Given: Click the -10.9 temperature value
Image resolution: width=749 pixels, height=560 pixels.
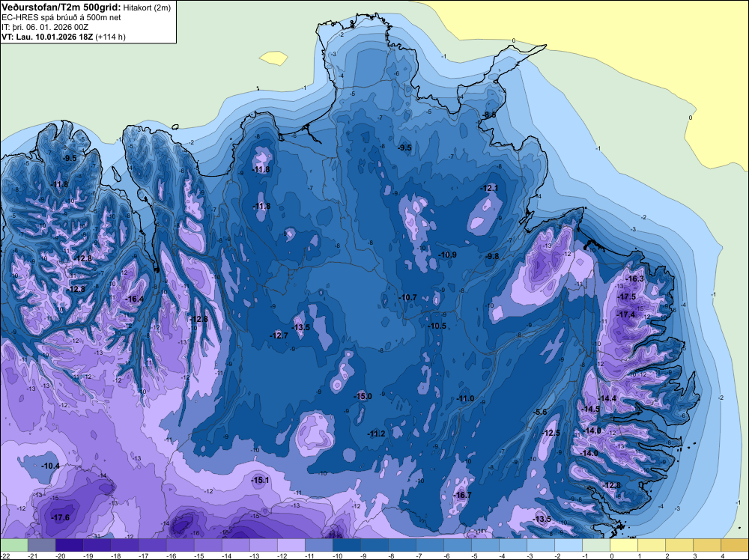Looking at the screenshot, I should [448, 255].
